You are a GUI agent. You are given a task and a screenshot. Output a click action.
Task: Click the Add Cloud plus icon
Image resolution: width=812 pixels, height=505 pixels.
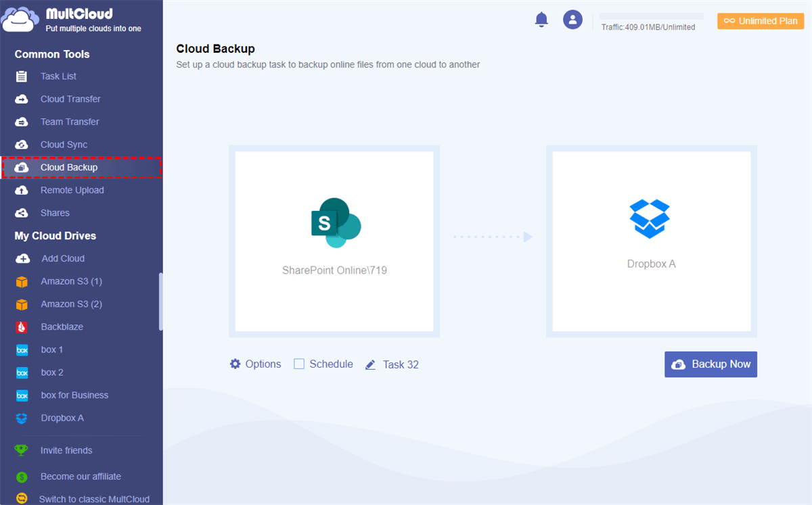[22, 259]
